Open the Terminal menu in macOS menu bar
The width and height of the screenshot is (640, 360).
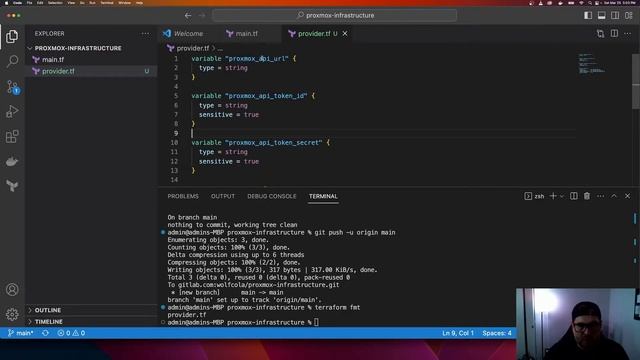[107, 3]
